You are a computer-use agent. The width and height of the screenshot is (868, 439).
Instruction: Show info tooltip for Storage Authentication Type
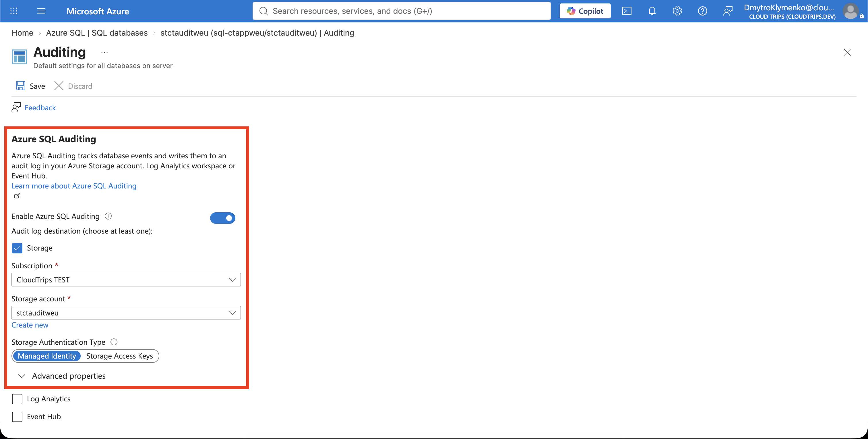[114, 342]
